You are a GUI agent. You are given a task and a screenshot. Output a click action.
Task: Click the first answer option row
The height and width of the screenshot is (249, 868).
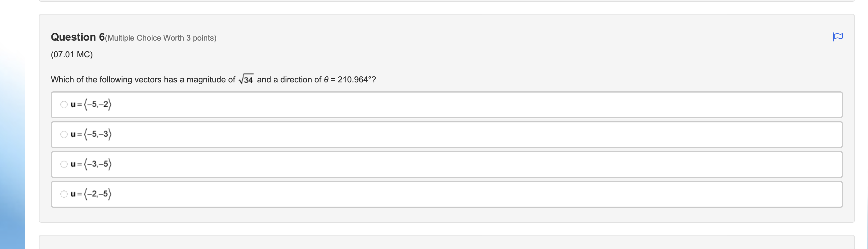click(438, 105)
